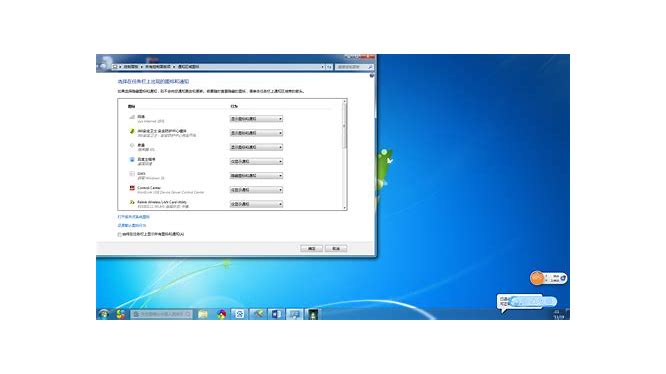Click the refresh button beside the address bar
This screenshot has height=374, width=666.
(329, 67)
